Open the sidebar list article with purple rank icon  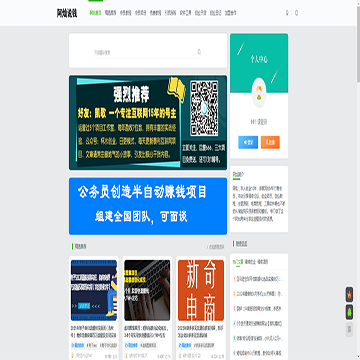[259, 309]
